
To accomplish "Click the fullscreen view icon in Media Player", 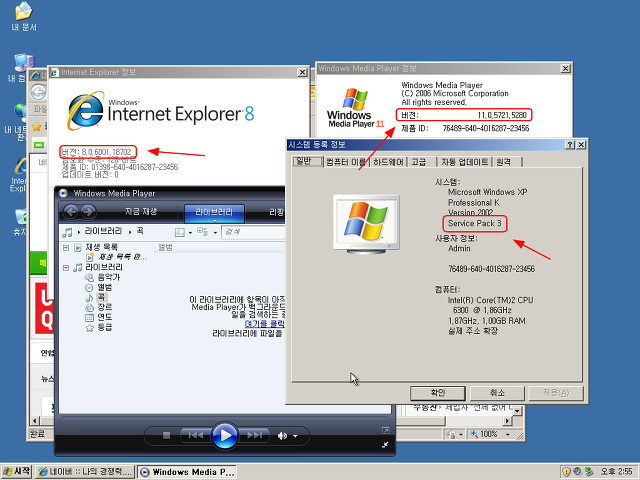I will pyautogui.click(x=385, y=430).
